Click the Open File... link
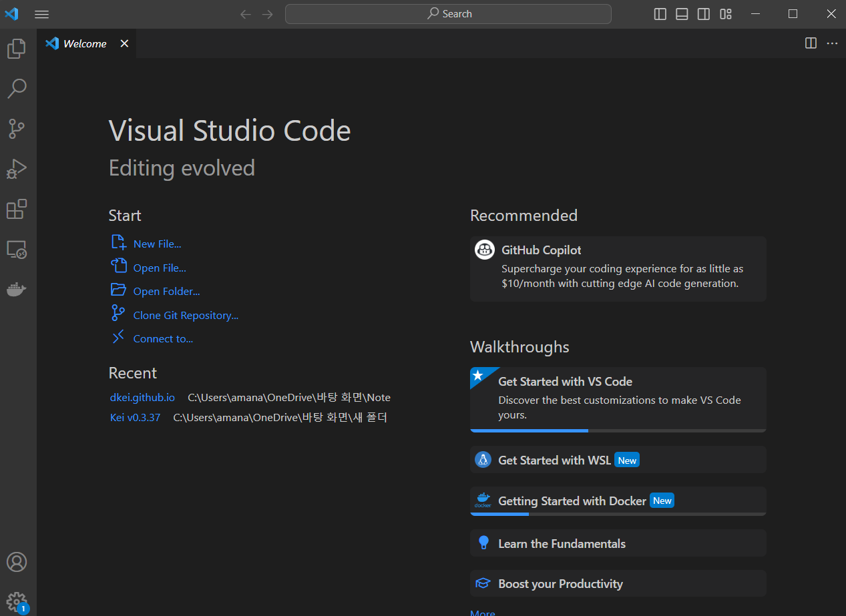 point(160,268)
